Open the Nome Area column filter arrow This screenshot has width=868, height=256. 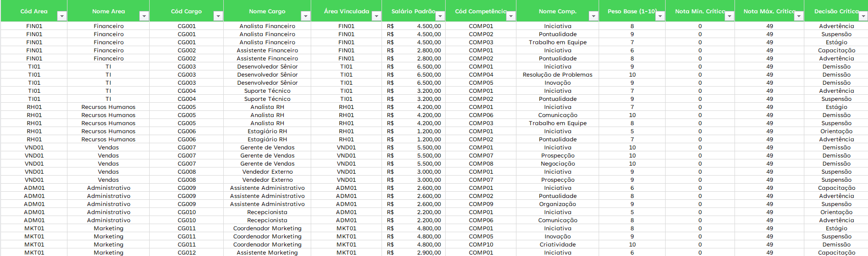143,16
